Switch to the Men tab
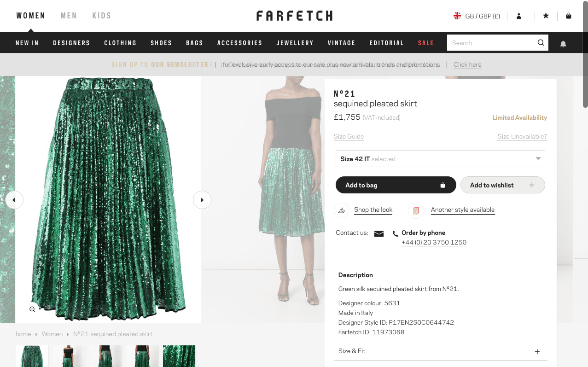The width and height of the screenshot is (588, 367). [69, 16]
